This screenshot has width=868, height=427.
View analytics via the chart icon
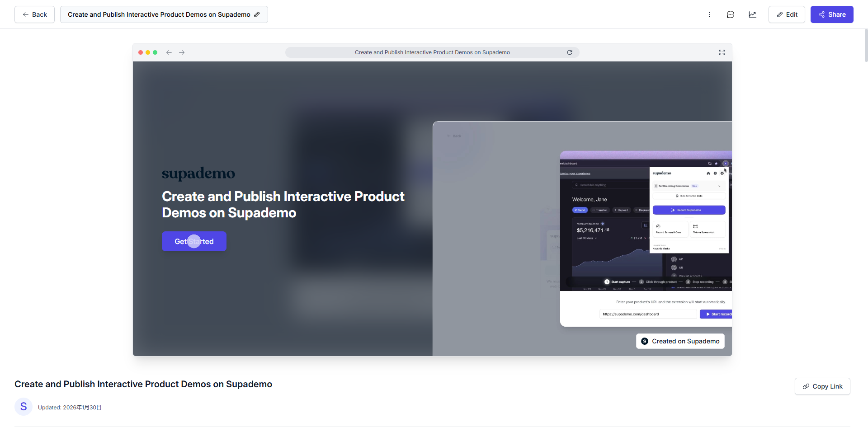coord(752,14)
